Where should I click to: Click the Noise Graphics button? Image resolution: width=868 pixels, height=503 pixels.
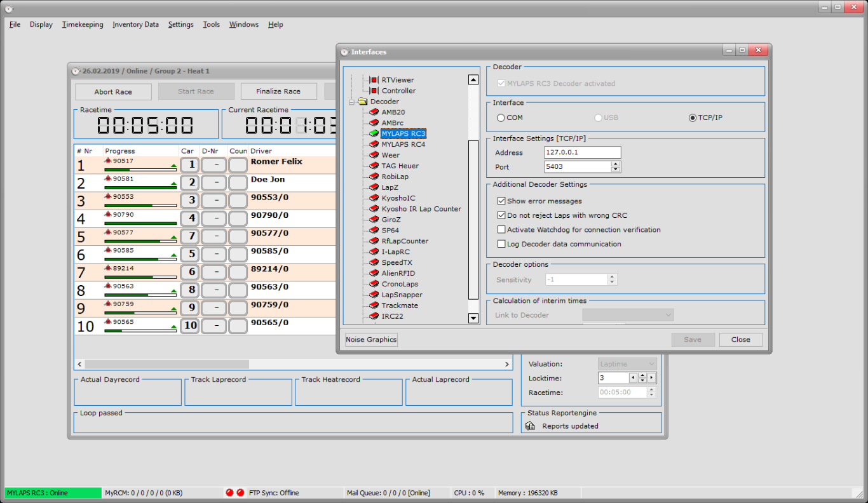tap(371, 340)
